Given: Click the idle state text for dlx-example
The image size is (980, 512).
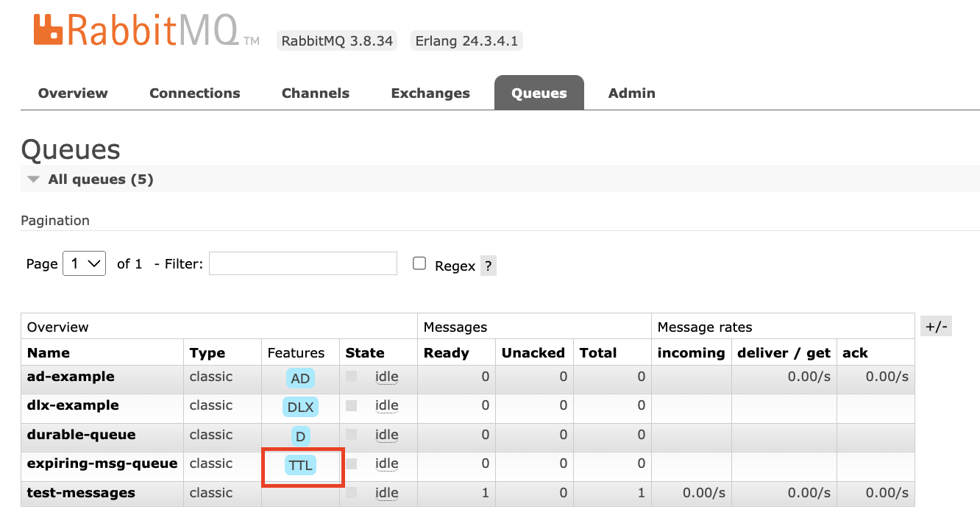Looking at the screenshot, I should [x=387, y=405].
